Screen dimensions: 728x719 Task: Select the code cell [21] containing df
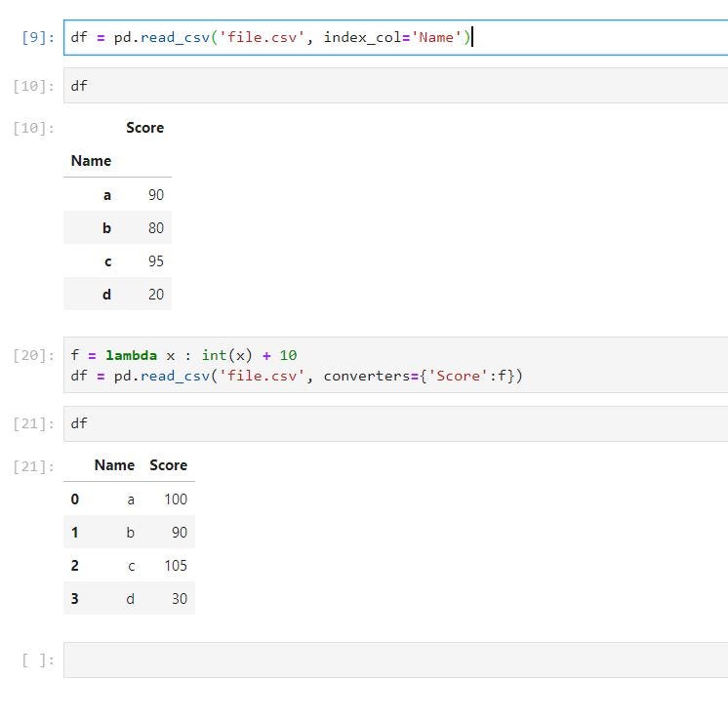(395, 423)
